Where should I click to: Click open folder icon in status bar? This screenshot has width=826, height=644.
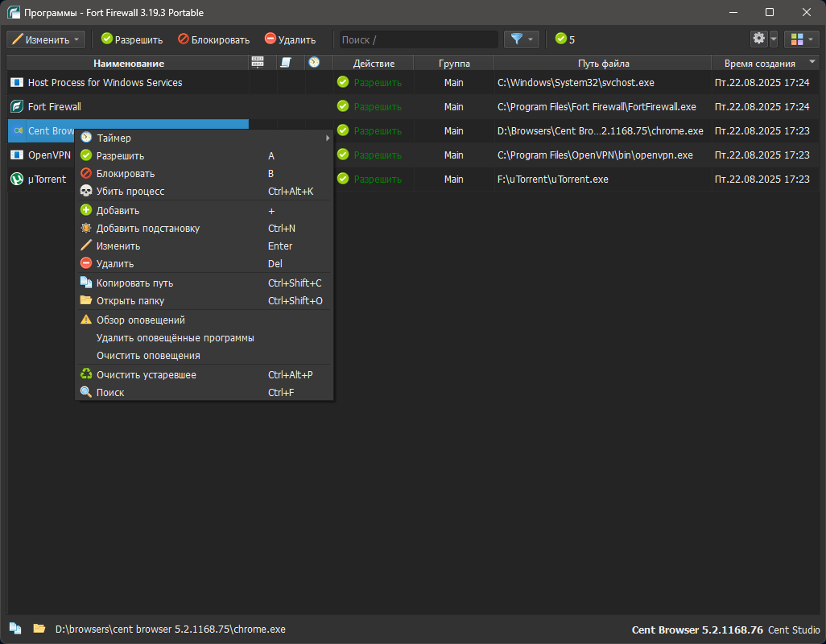point(39,629)
